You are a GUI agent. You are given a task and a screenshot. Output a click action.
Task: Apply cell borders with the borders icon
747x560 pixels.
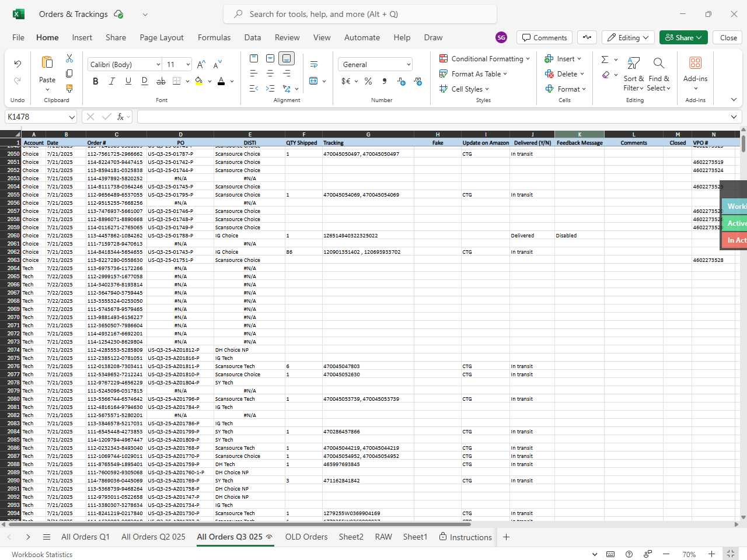[x=177, y=81]
